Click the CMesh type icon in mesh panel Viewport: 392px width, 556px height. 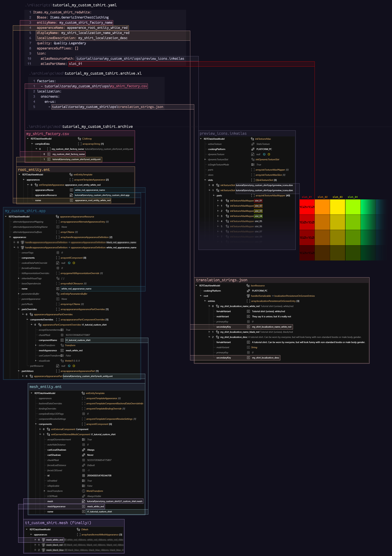point(78,529)
